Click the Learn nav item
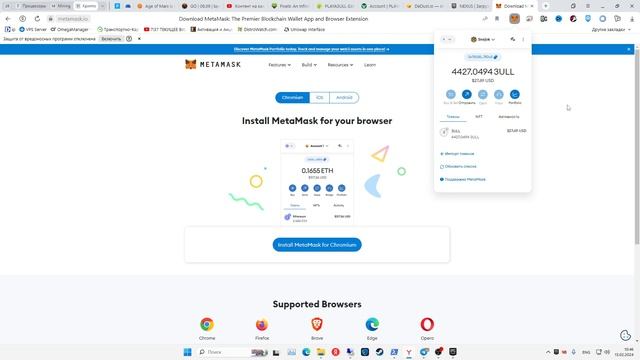 point(370,65)
